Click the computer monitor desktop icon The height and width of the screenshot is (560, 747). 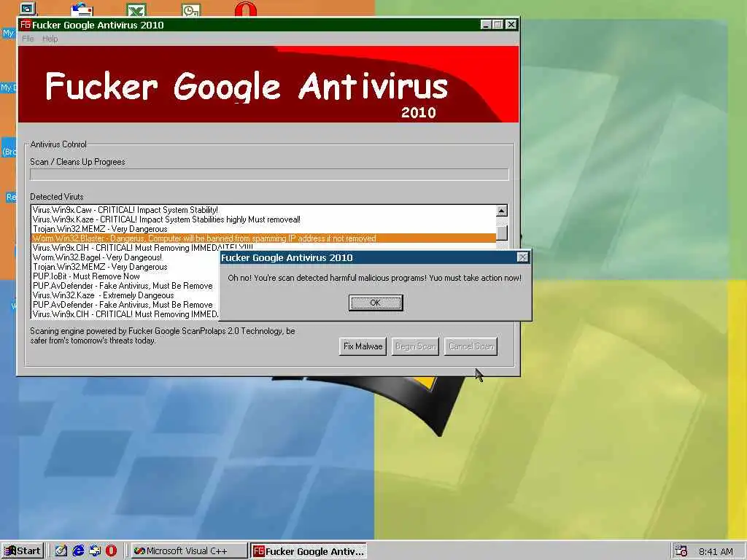click(x=28, y=9)
